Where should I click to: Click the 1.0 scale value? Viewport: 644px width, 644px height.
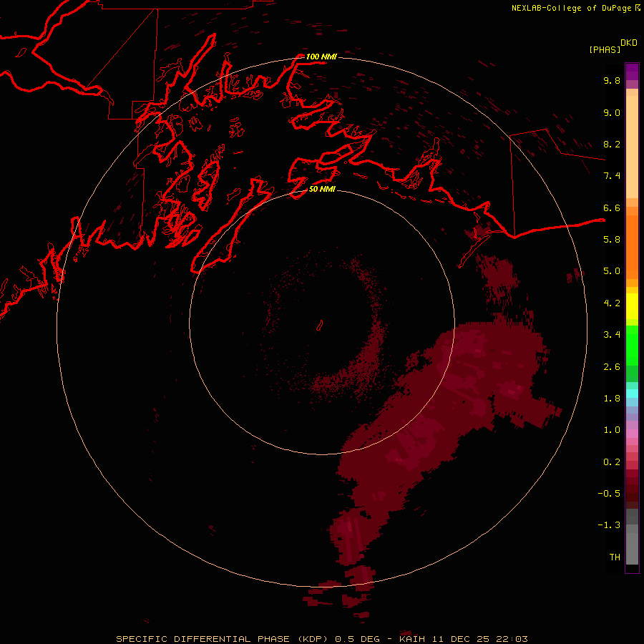[612, 430]
